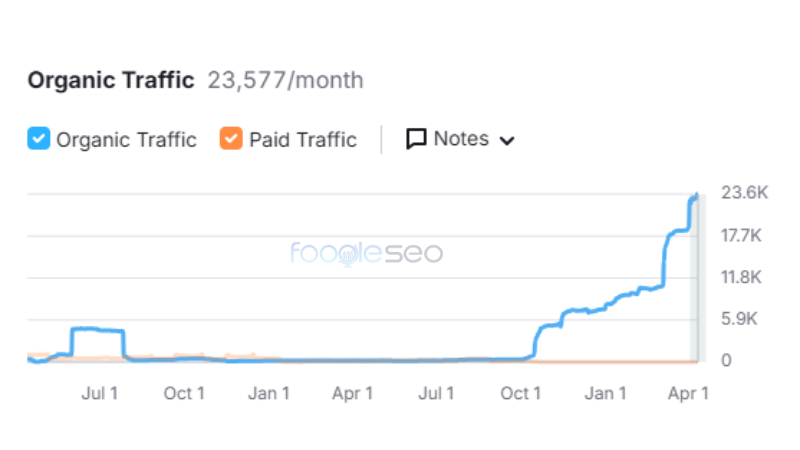
Task: Uncheck the blue Organic Traffic checkbox
Action: pyautogui.click(x=38, y=139)
